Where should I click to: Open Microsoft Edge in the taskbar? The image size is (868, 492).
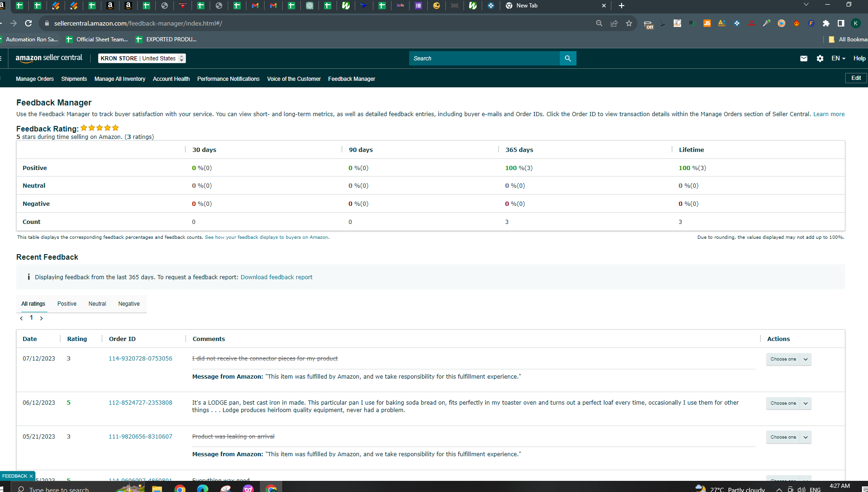(203, 489)
